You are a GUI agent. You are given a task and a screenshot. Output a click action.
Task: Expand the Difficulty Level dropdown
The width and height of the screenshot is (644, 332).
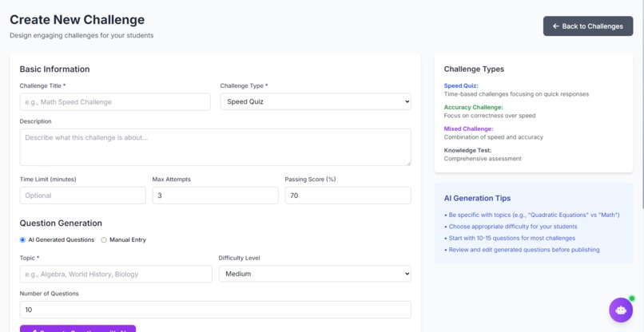pyautogui.click(x=315, y=274)
